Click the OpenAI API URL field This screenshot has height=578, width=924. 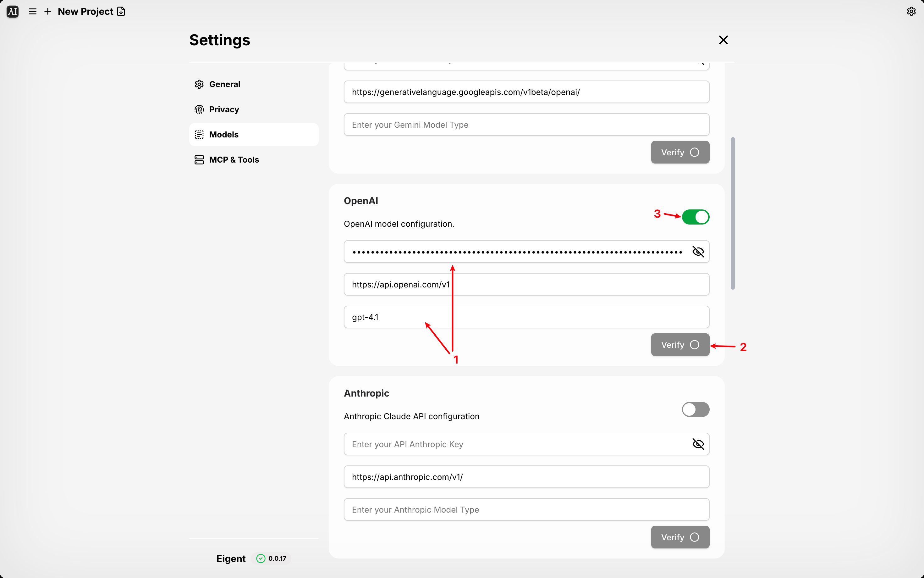pyautogui.click(x=526, y=284)
